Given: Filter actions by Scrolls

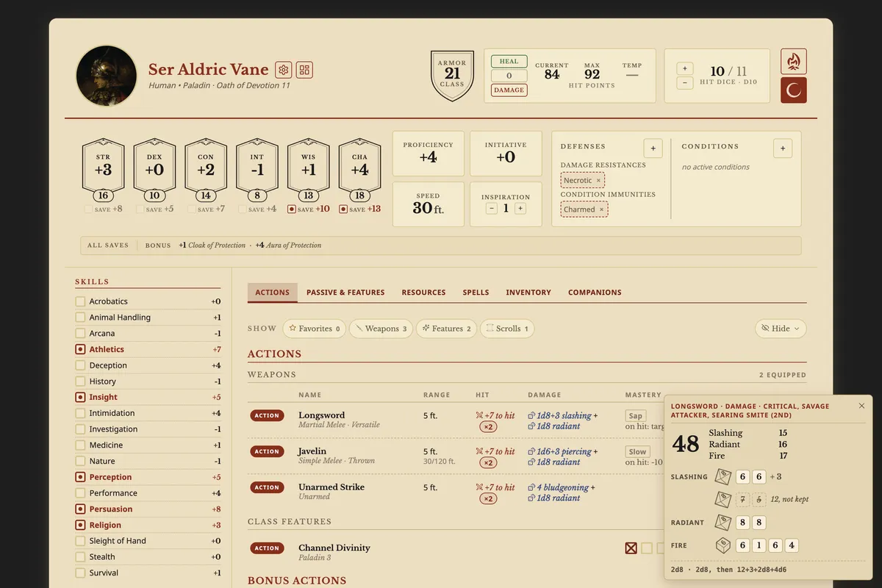Looking at the screenshot, I should (x=507, y=329).
